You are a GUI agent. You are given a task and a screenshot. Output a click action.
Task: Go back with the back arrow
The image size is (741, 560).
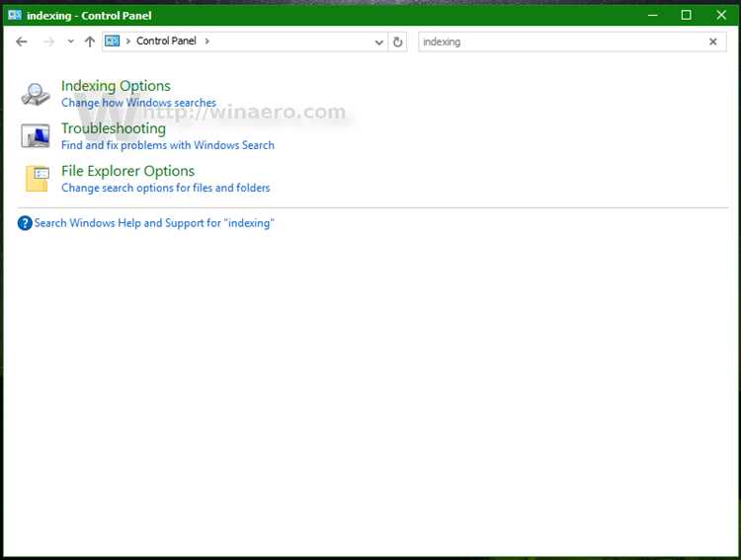(x=22, y=41)
